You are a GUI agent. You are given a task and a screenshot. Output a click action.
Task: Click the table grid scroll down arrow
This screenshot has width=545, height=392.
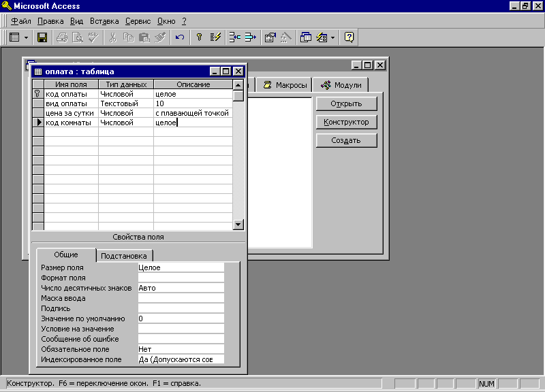coord(238,225)
